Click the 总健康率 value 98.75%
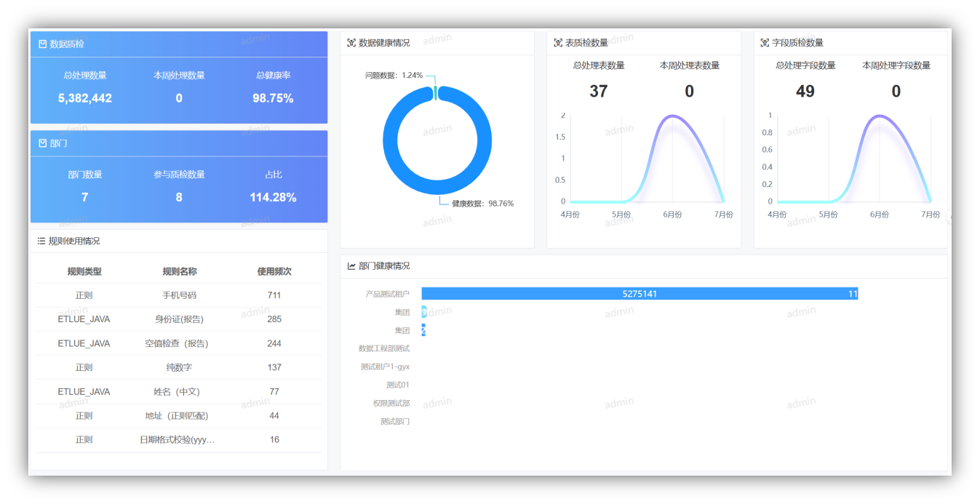The width and height of the screenshot is (980, 504). [273, 98]
